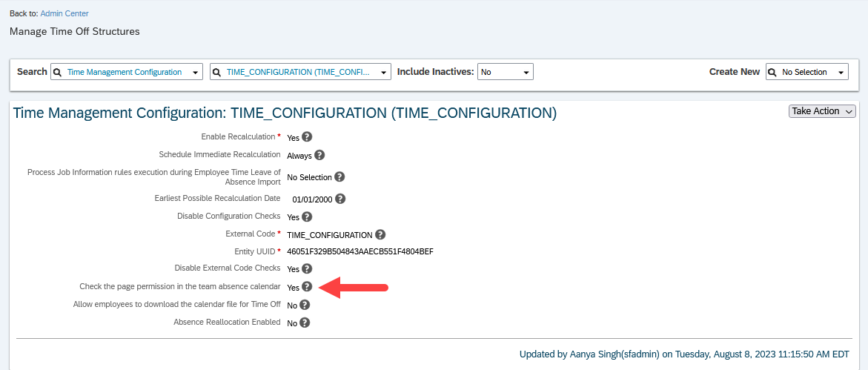Click the Entity UUID value 46051F329B504843AAECB551F4804BEF
The width and height of the screenshot is (868, 370).
click(360, 251)
